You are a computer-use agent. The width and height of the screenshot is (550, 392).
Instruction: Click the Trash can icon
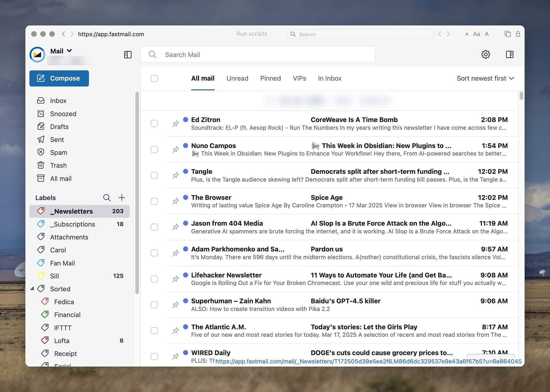(x=41, y=165)
